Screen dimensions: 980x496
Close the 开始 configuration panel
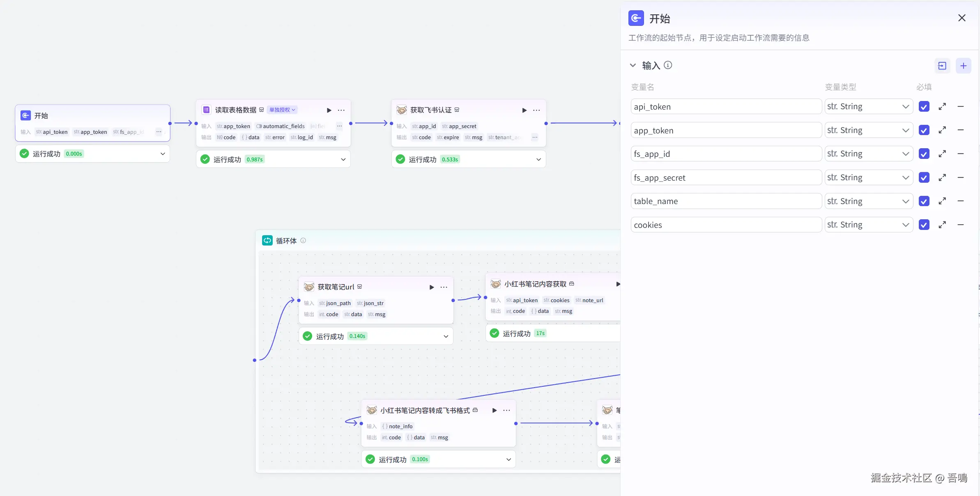coord(962,18)
